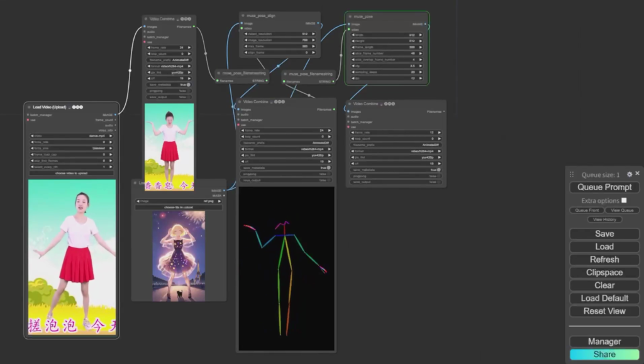The height and width of the screenshot is (364, 644).
Task: Toggle save_metadata in center Video Combine node
Action: (329, 168)
